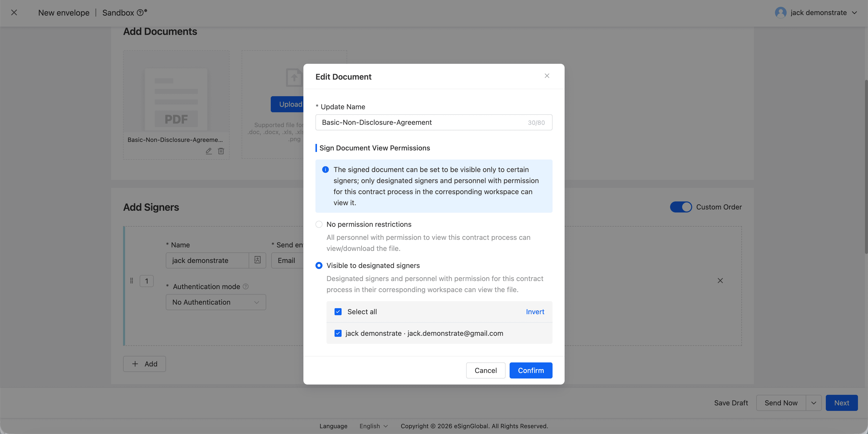Image resolution: width=868 pixels, height=434 pixels.
Task: Click the jack demonstrate user avatar
Action: click(780, 13)
